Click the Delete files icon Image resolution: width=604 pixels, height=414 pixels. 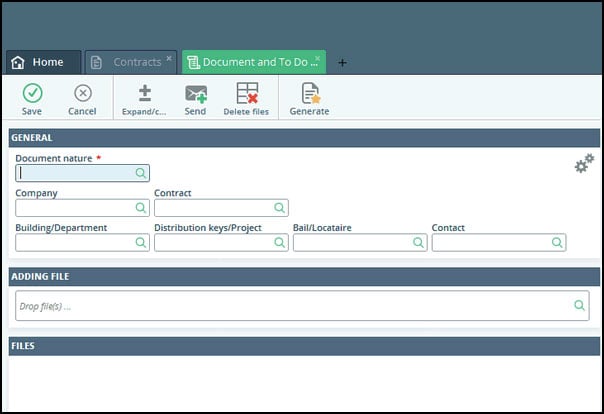[246, 93]
